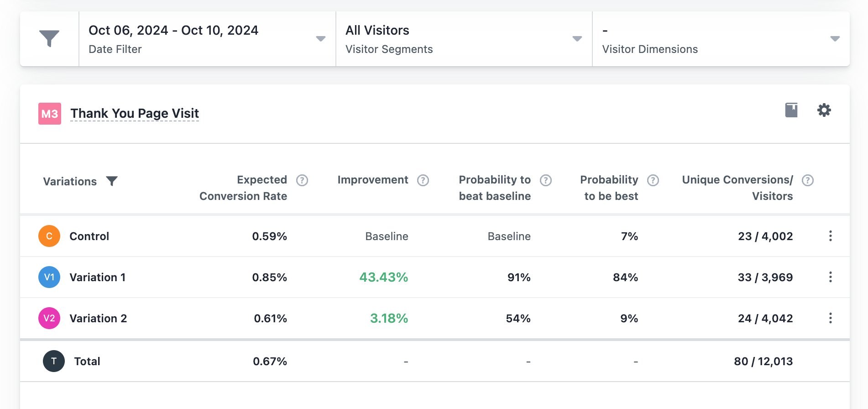Click the 0.67% total conversion rate
Screen dimensions: 868x409
pyautogui.click(x=270, y=362)
